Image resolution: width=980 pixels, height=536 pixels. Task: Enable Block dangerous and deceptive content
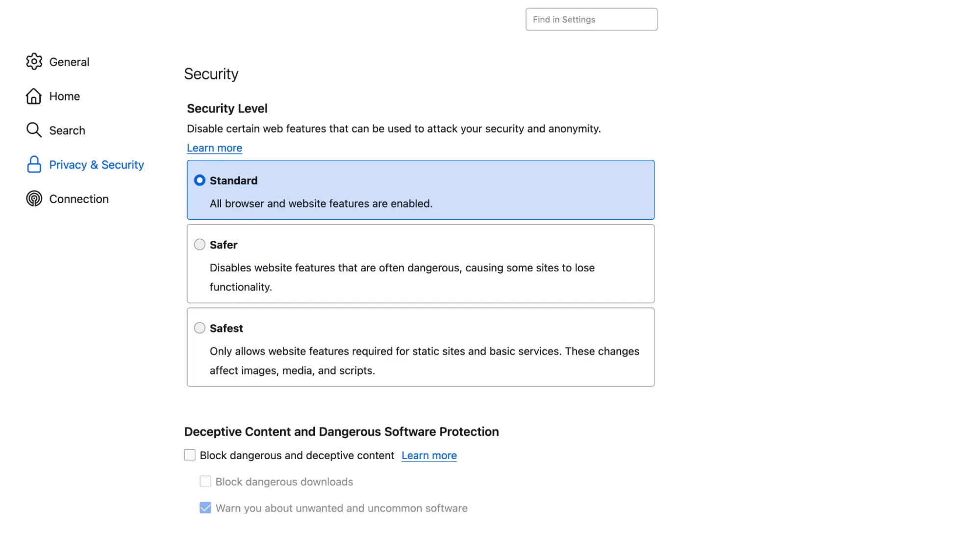click(190, 455)
